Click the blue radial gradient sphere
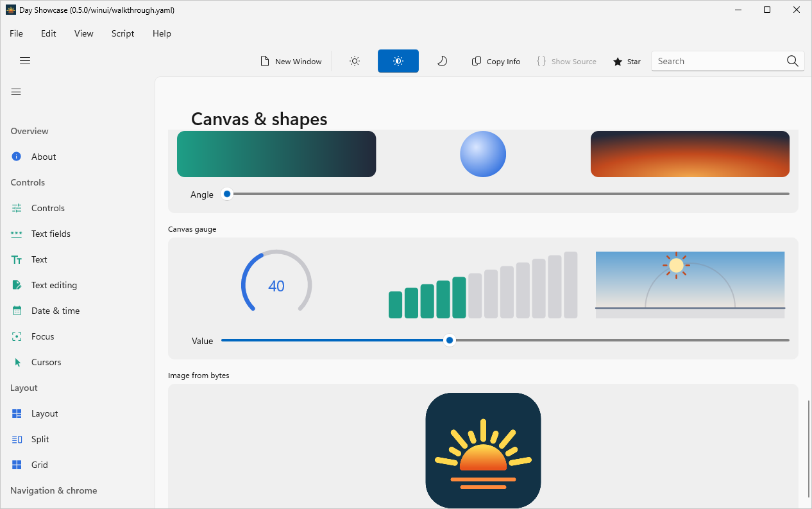812x509 pixels. pyautogui.click(x=483, y=154)
